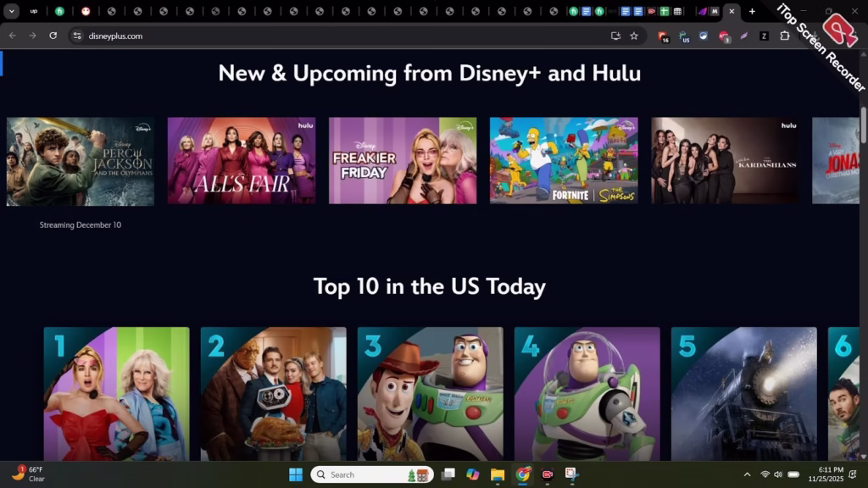
Task: Click the browser back arrow
Action: pyautogui.click(x=12, y=36)
